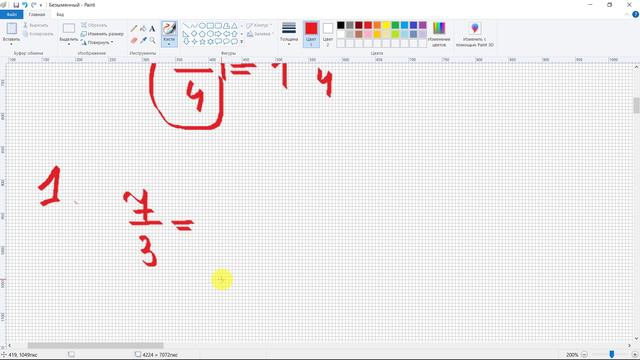The image size is (640, 360).
Task: Pick the Hexagon shape
Action: [x=210, y=34]
